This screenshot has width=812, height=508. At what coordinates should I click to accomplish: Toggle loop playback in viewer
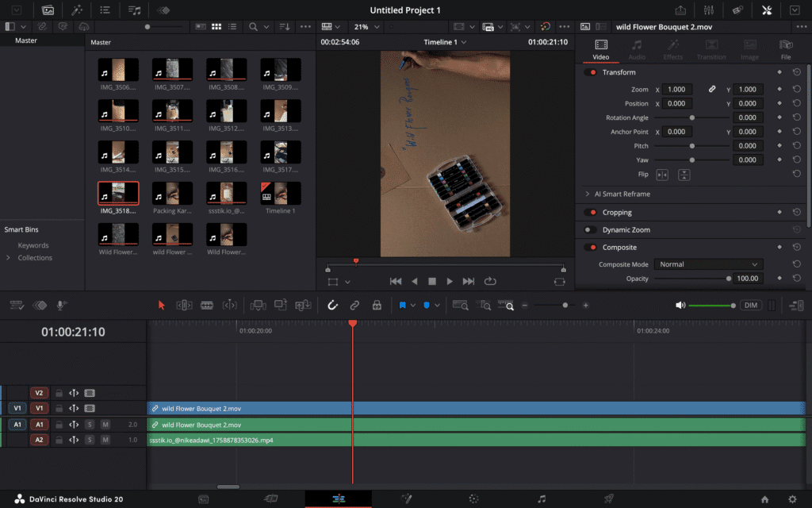pyautogui.click(x=490, y=281)
